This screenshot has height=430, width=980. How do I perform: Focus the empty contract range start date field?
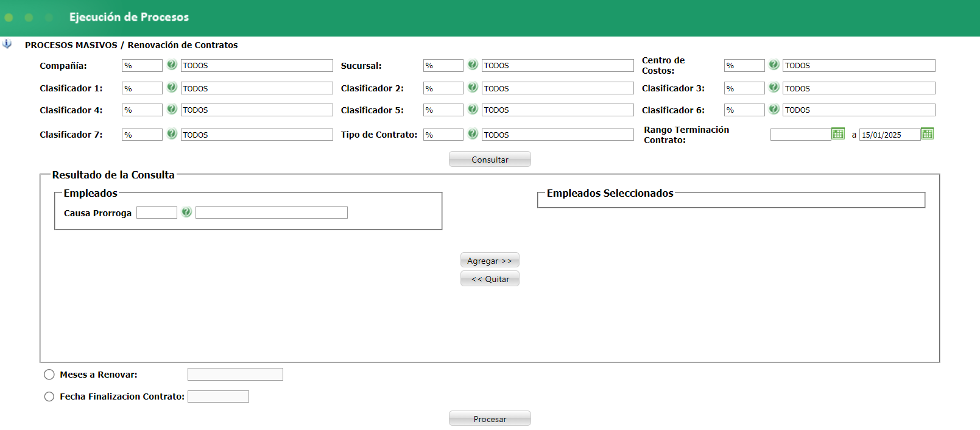[800, 135]
